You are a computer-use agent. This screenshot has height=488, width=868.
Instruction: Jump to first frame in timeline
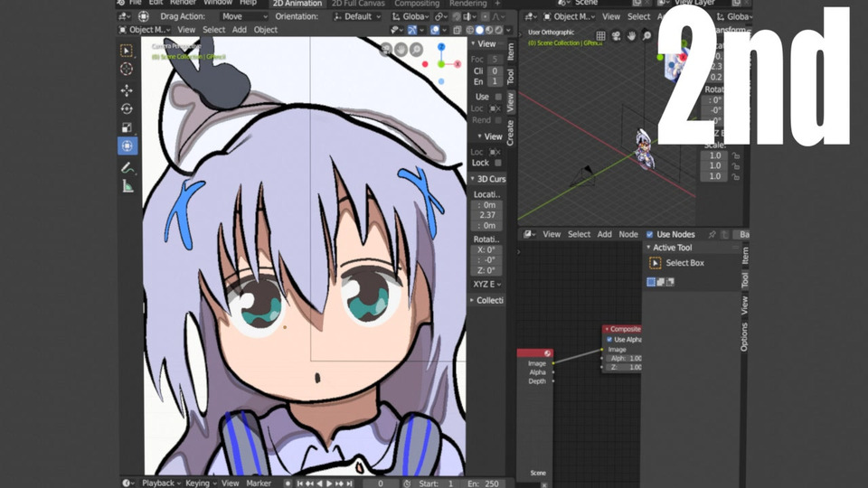coord(299,483)
